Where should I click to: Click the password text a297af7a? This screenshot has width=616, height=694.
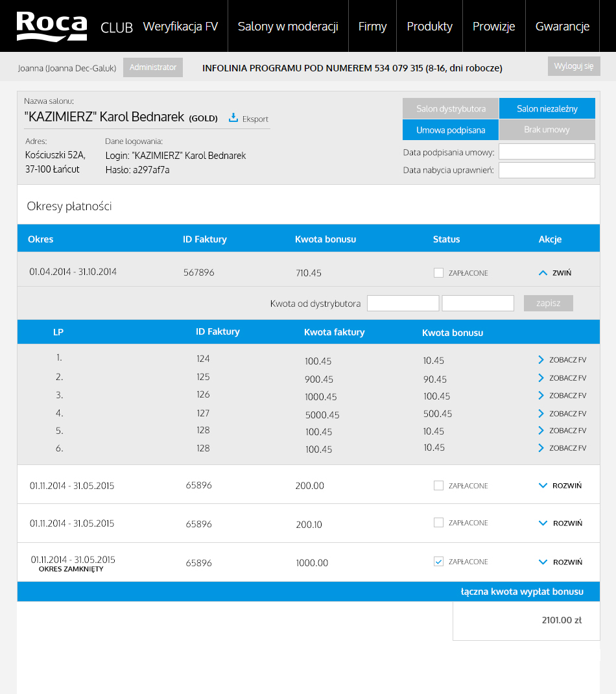click(151, 170)
